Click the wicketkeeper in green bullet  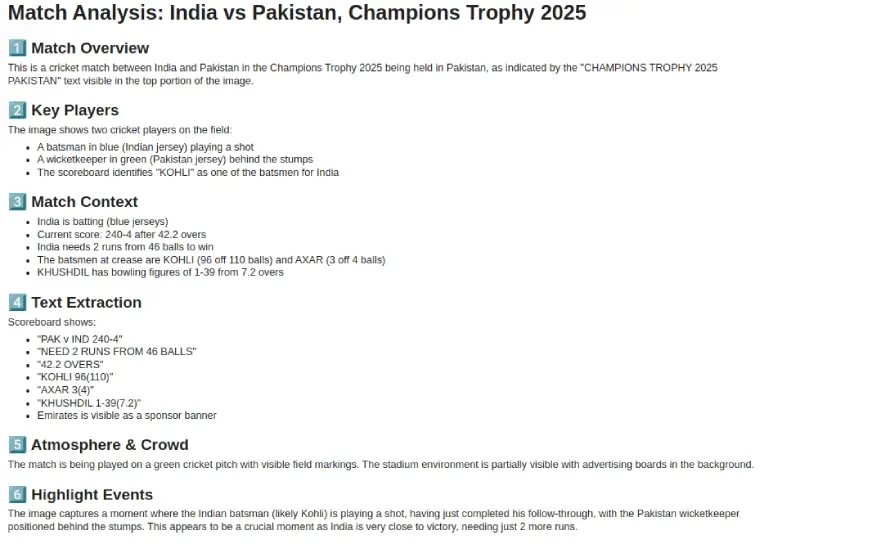[175, 159]
